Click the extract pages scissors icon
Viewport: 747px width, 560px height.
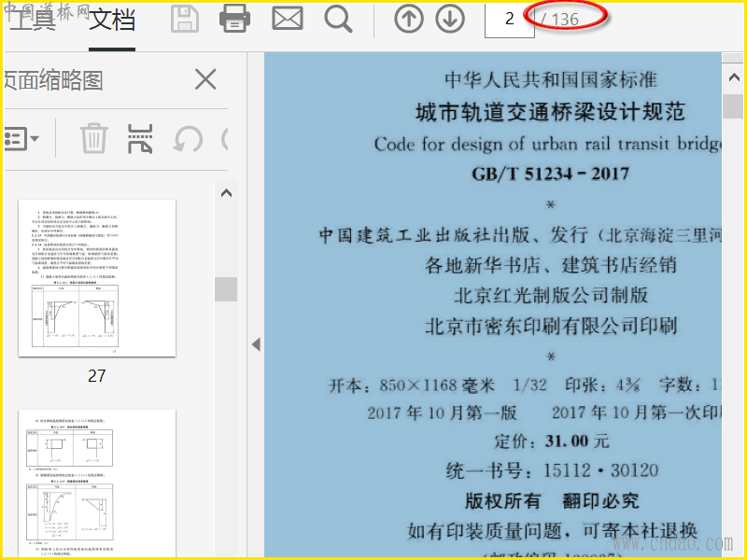(x=140, y=138)
